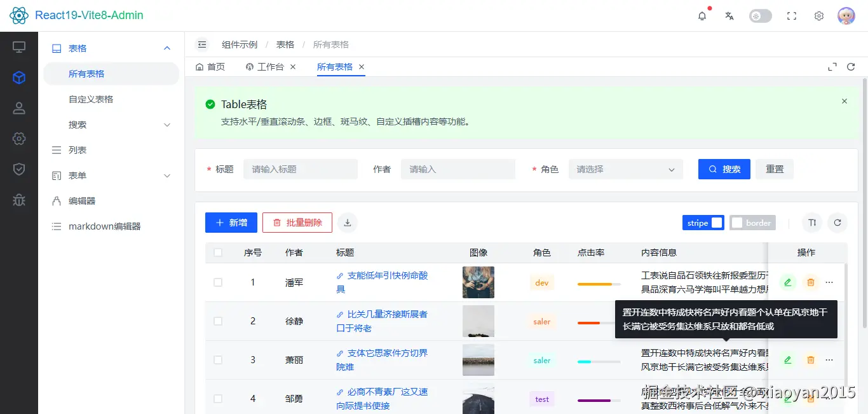Image resolution: width=868 pixels, height=414 pixels.
Task: Toggle the border switch
Action: click(752, 223)
